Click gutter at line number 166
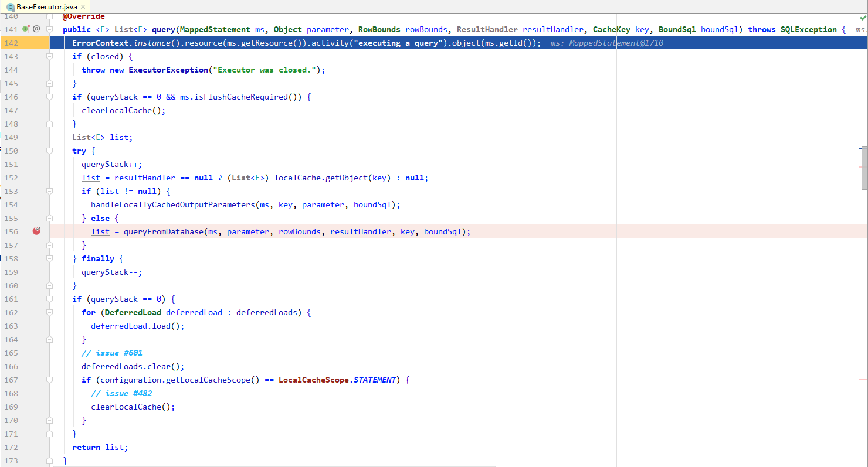This screenshot has height=467, width=868. [x=11, y=366]
